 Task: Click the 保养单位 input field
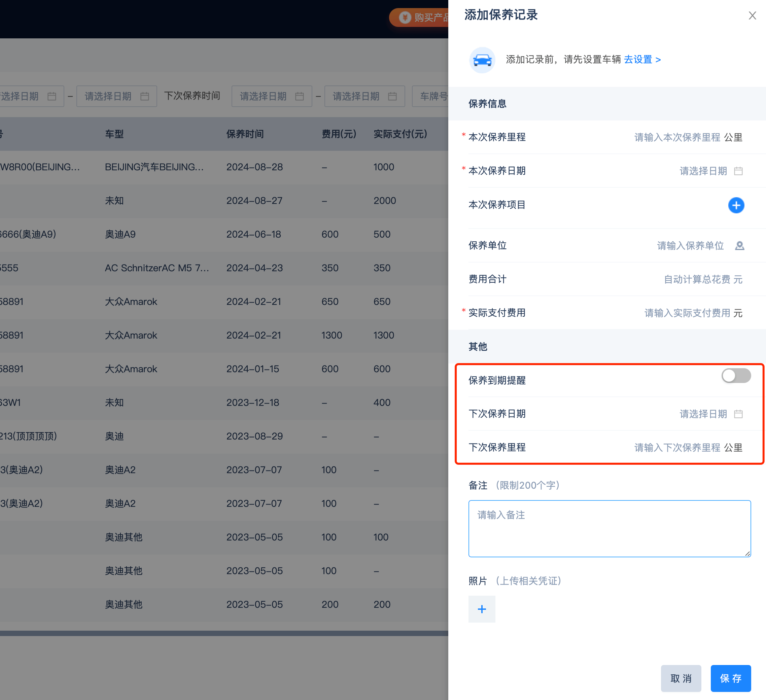pyautogui.click(x=690, y=246)
